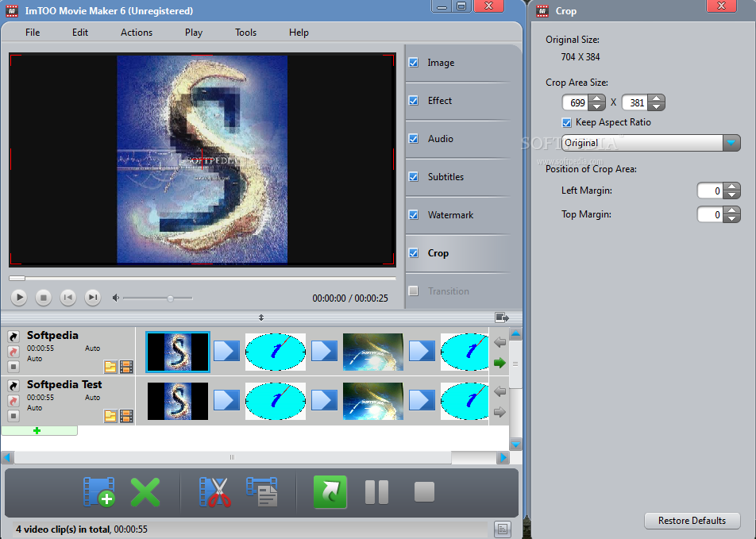Open folder icon in Softpedia Test track
Screen dimensions: 756x539
[110, 416]
